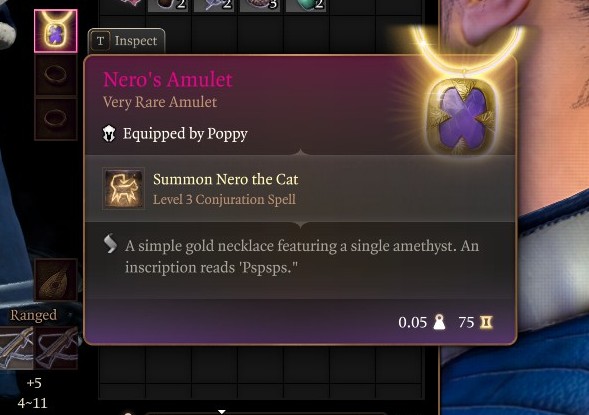Click the second empty ring slot
The image size is (589, 415).
pyautogui.click(x=56, y=119)
